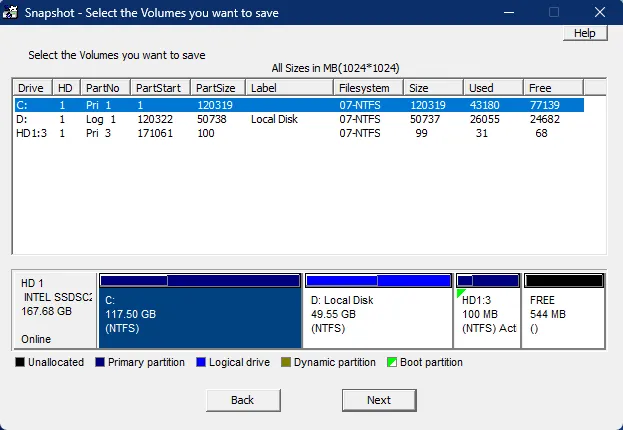Viewport: 623px width, 430px height.
Task: Click the PartSize column header
Action: (218, 87)
